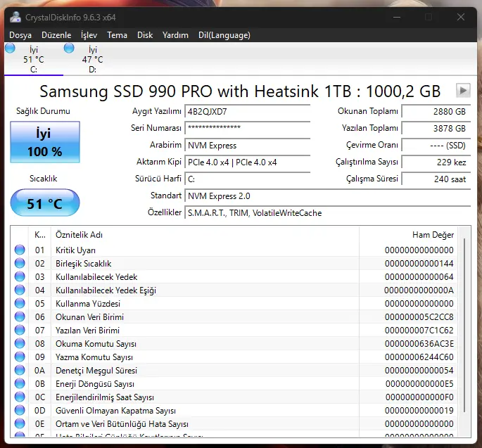Click the Özellikler field with S.M.A.R.T., TRIM
This screenshot has height=448, width=482.
(327, 213)
